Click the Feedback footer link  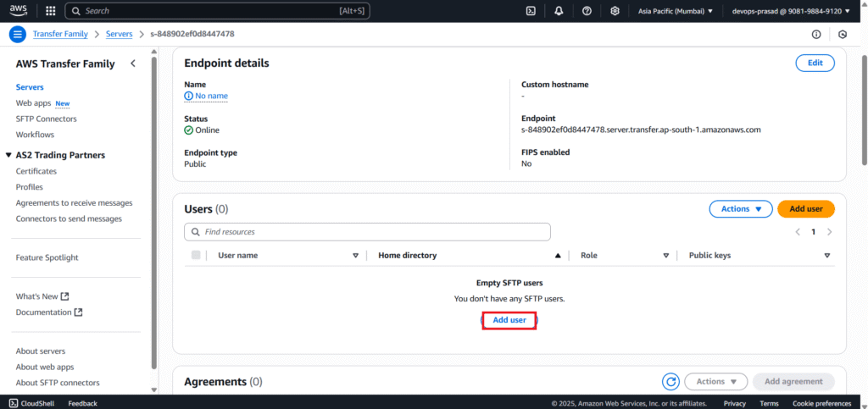(82, 403)
